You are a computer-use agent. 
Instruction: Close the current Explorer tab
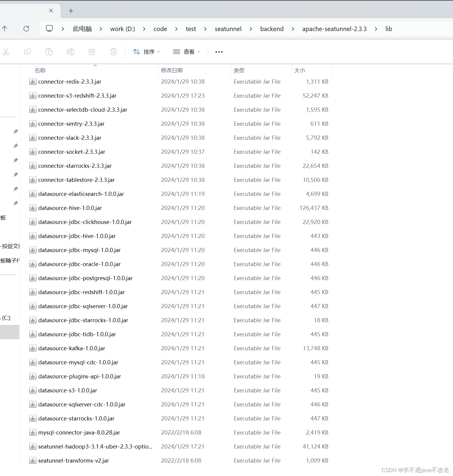(51, 11)
